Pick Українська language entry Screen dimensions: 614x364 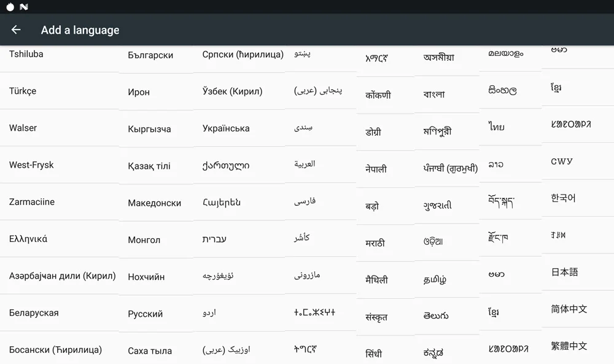[x=226, y=128]
